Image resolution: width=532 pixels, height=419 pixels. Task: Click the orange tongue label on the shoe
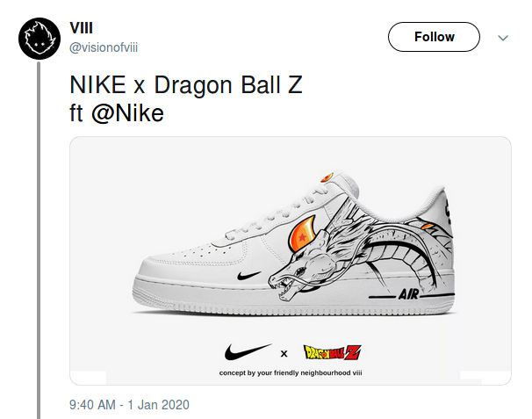coord(327,176)
